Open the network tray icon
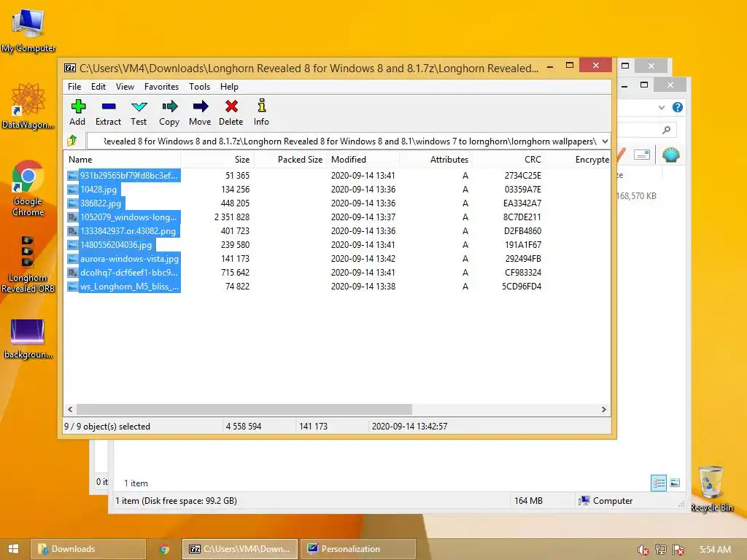Screen dimensions: 747x560 coord(661,550)
